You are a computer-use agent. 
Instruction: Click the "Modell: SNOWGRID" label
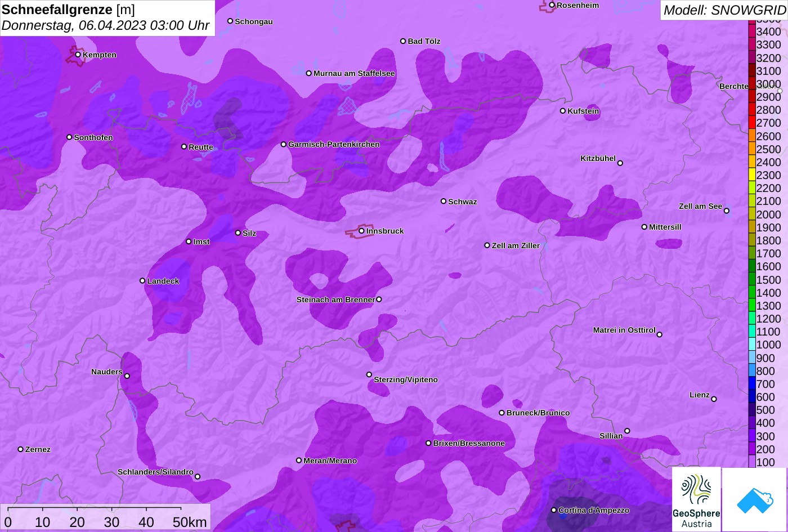pos(724,10)
